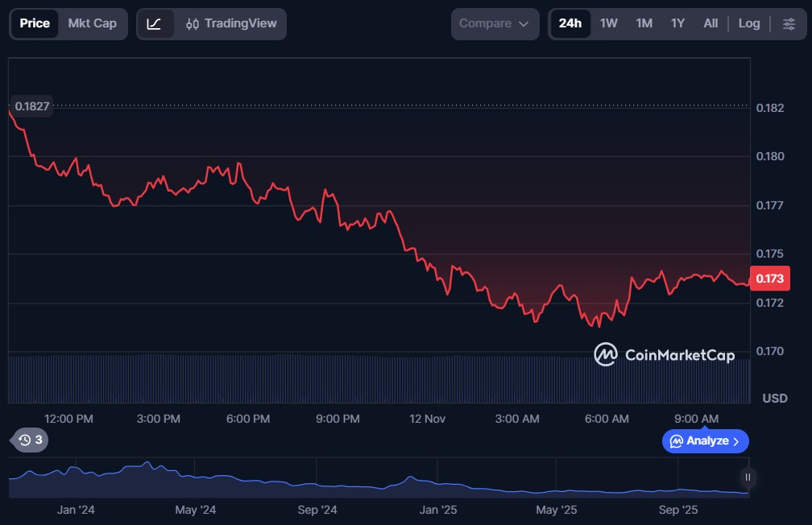Switch chart to Price view
Viewport: 812px width, 525px height.
click(35, 24)
